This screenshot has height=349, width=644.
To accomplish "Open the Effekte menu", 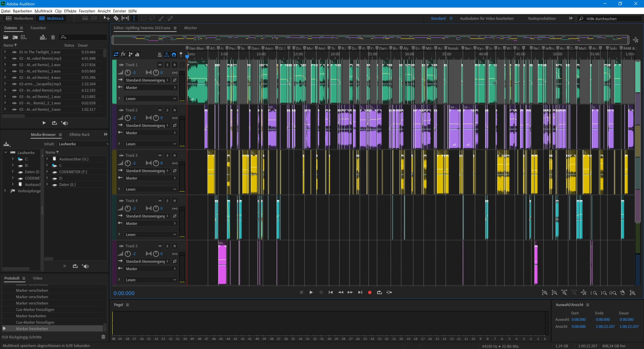I will (x=70, y=11).
